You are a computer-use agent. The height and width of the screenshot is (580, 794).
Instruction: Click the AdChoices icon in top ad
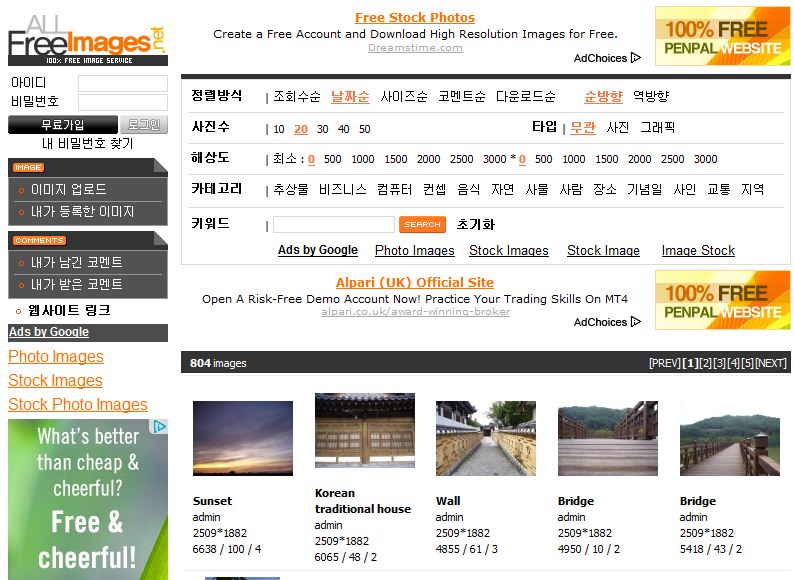tap(607, 58)
